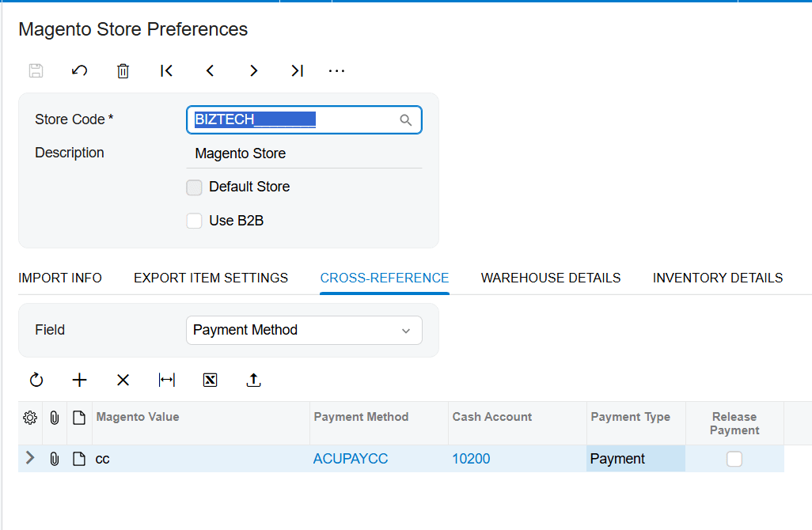Screen dimensions: 812x530
Task: Upload data with the load icon
Action: click(253, 380)
